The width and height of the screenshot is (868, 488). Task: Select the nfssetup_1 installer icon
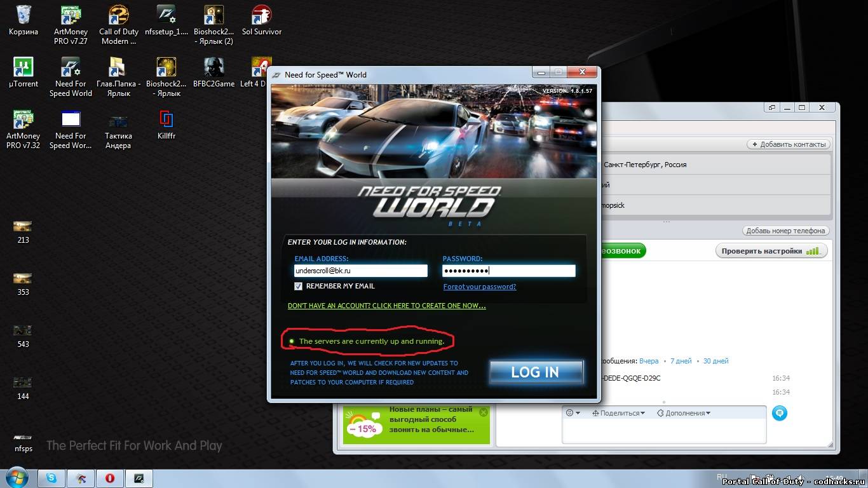[x=166, y=20]
